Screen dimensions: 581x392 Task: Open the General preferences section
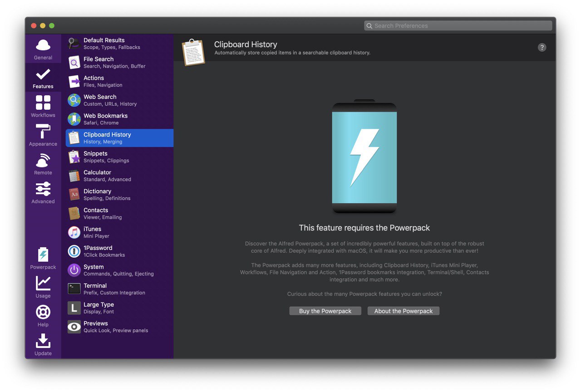(43, 49)
